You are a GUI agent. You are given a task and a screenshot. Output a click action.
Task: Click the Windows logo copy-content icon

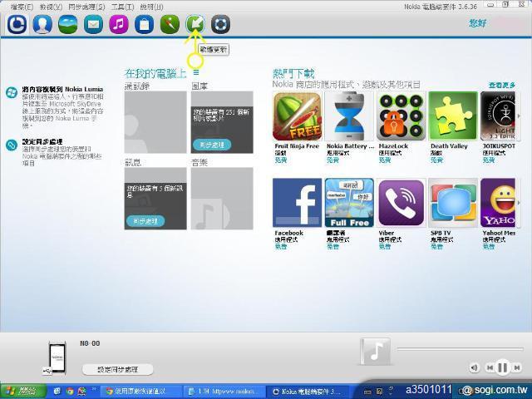point(12,92)
